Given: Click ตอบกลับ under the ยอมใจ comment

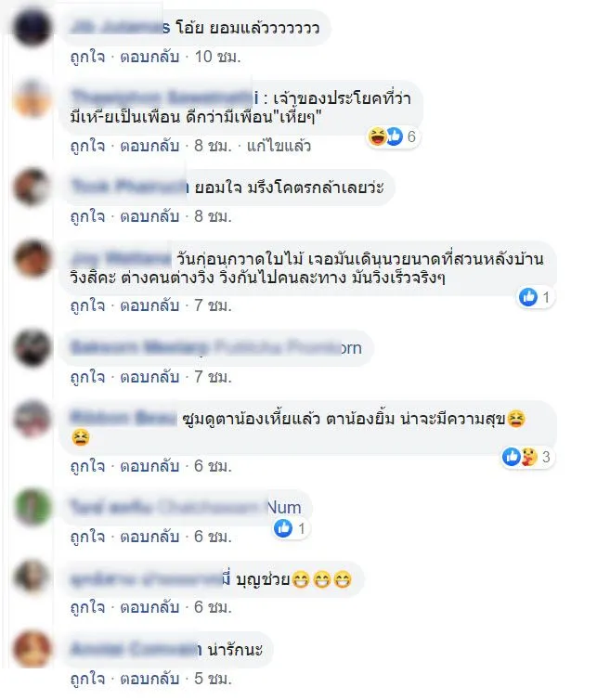Looking at the screenshot, I should (x=149, y=216).
